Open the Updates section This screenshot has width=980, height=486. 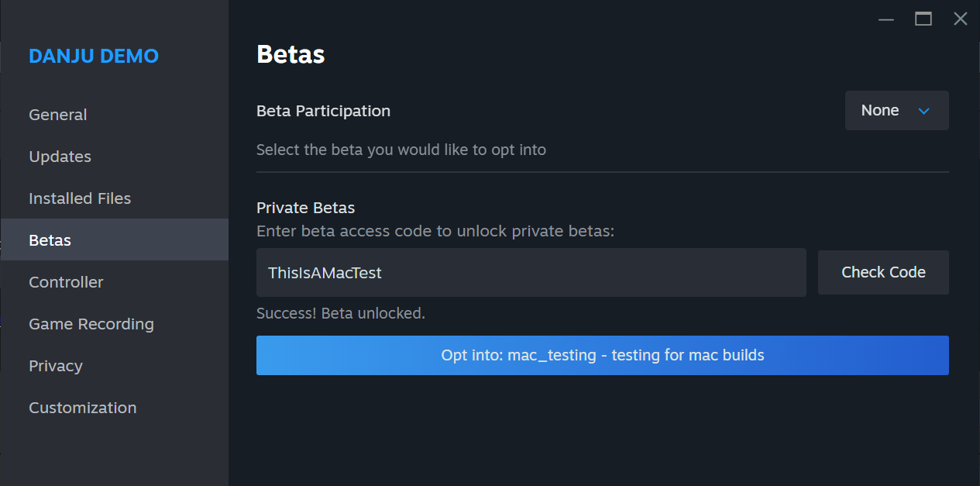coord(60,156)
